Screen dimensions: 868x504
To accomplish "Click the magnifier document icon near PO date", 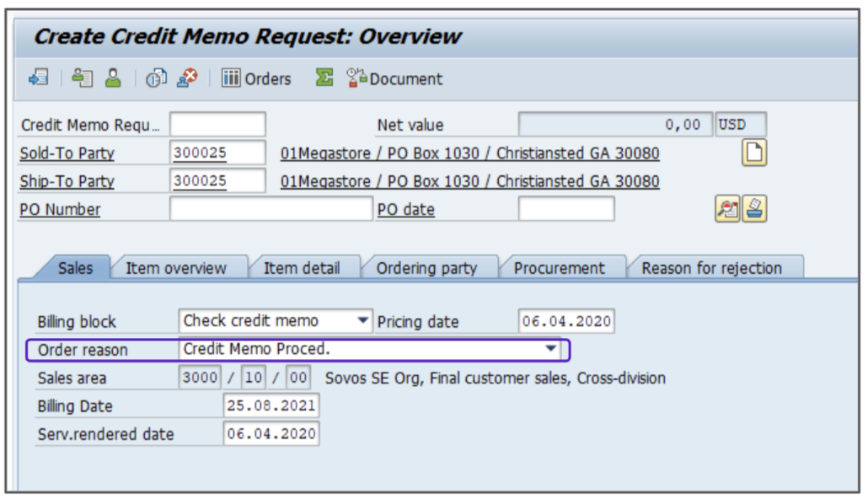I will click(726, 209).
